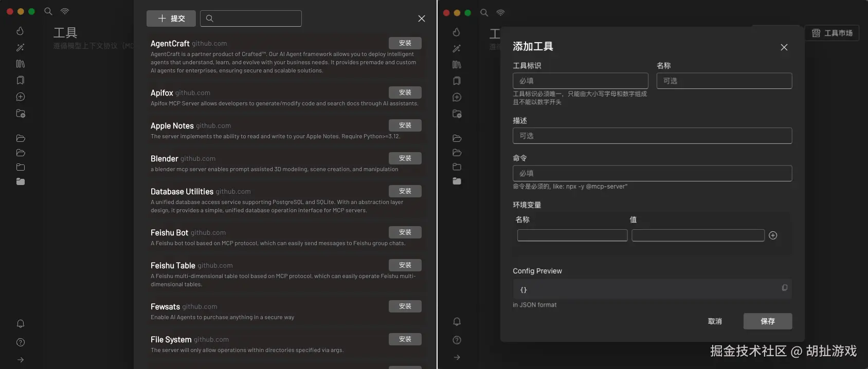Open notifications bell in left window sidebar
This screenshot has height=369, width=868.
(x=21, y=324)
